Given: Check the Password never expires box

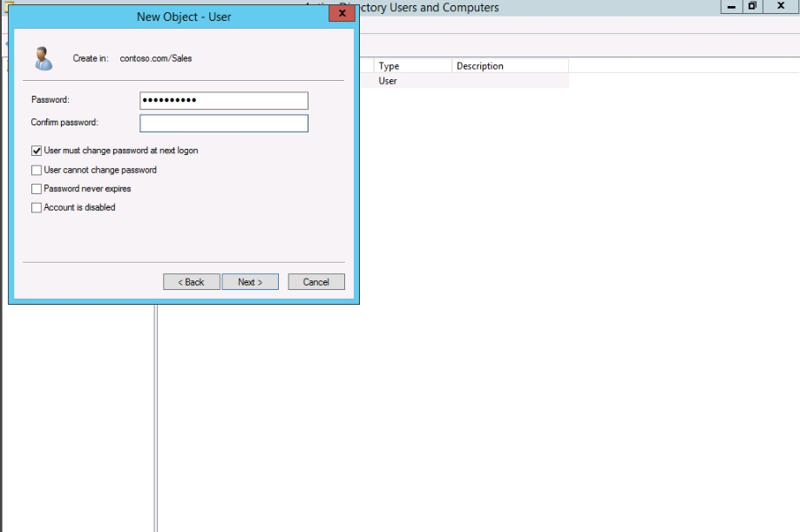Looking at the screenshot, I should click(x=37, y=189).
